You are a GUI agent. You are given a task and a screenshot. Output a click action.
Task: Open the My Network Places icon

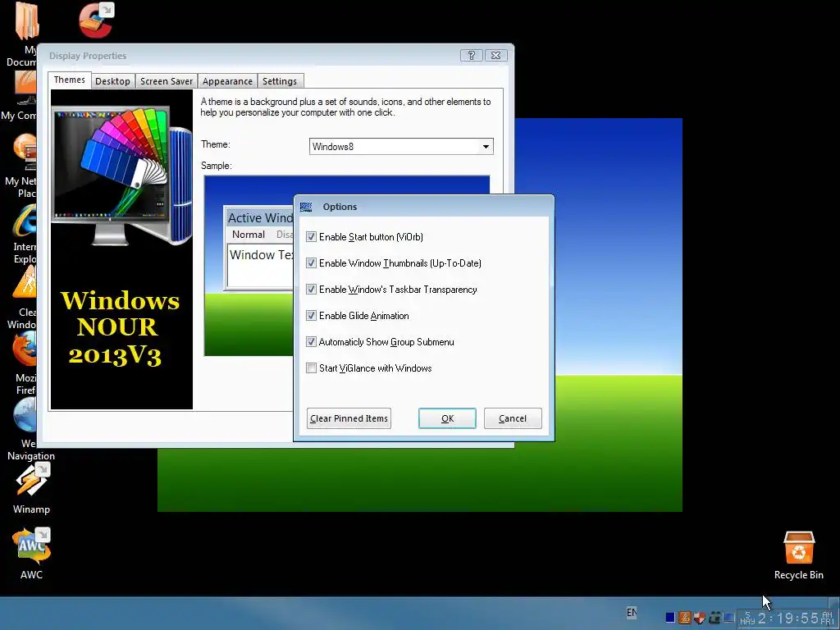[x=25, y=153]
